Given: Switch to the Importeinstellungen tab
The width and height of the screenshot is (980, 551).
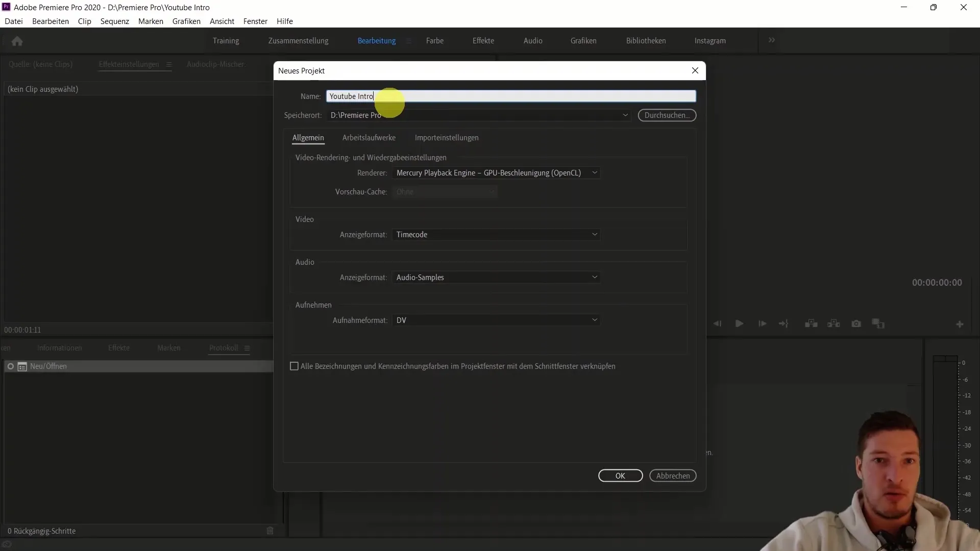Looking at the screenshot, I should click(446, 137).
